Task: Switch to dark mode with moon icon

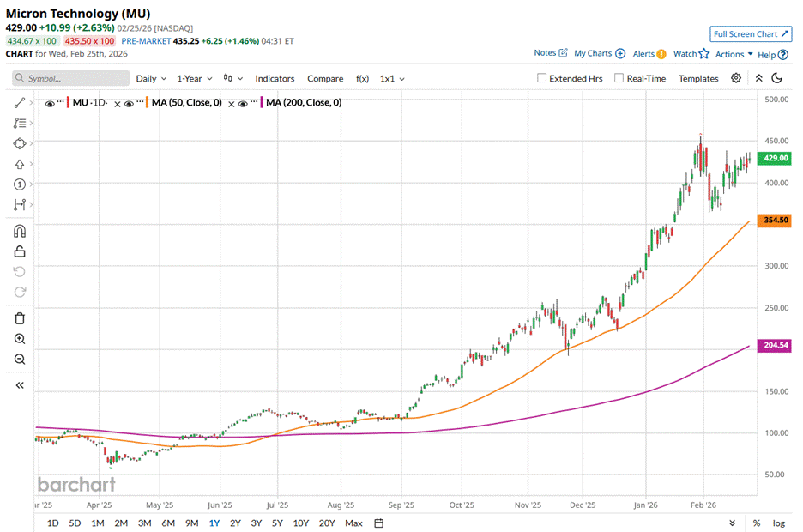Action: (x=777, y=78)
